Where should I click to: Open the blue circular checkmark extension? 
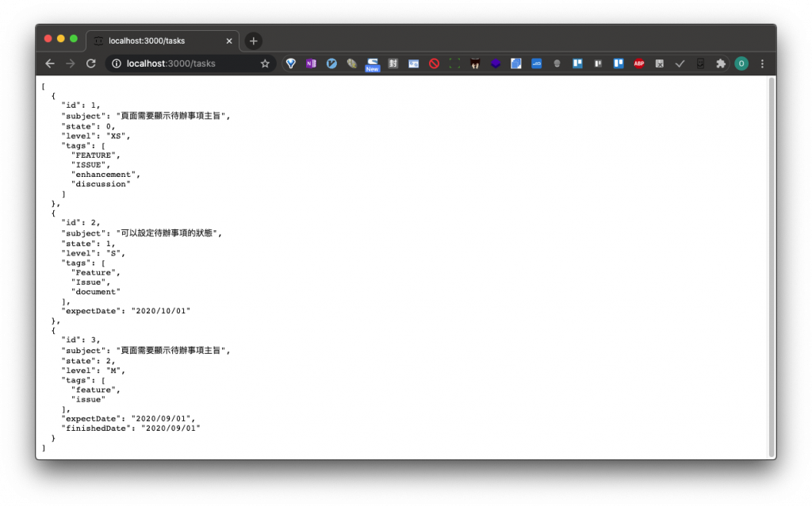click(x=331, y=63)
